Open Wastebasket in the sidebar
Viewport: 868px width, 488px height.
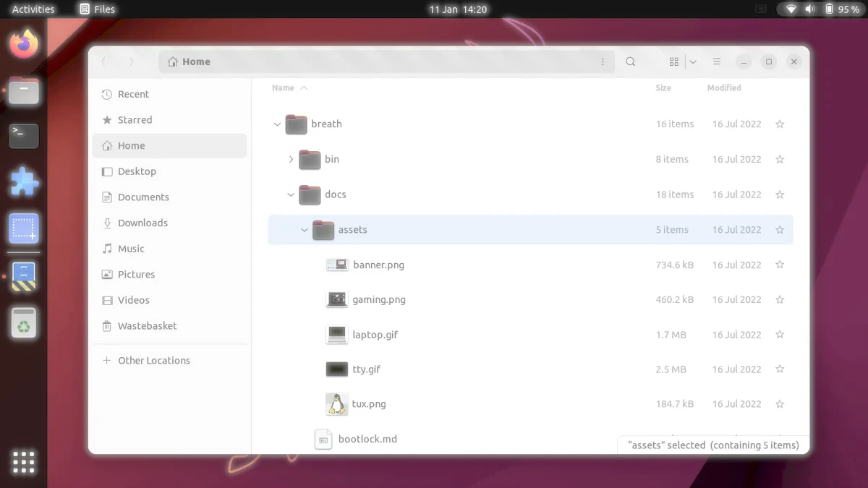point(170,326)
